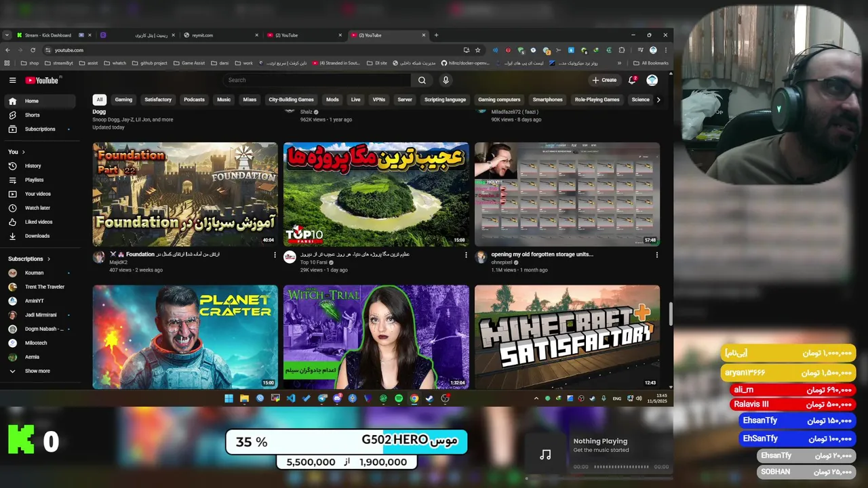Screen dimensions: 868x488
Task: Open Kouman subscription channel
Action: pos(39,272)
